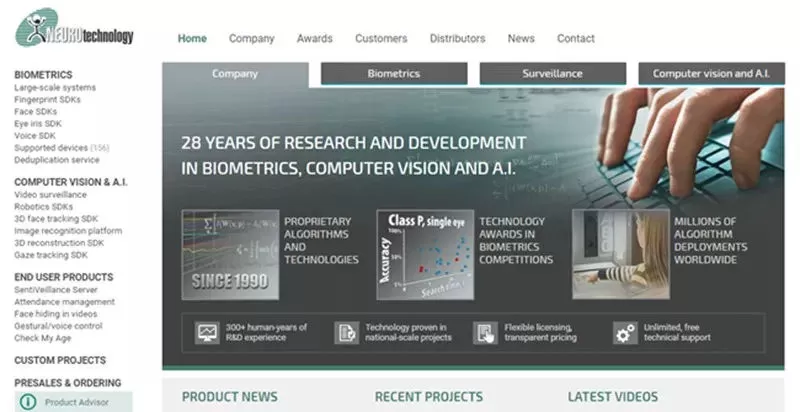The image size is (800, 412).
Task: Switch to the Surveillance tab
Action: tap(552, 74)
